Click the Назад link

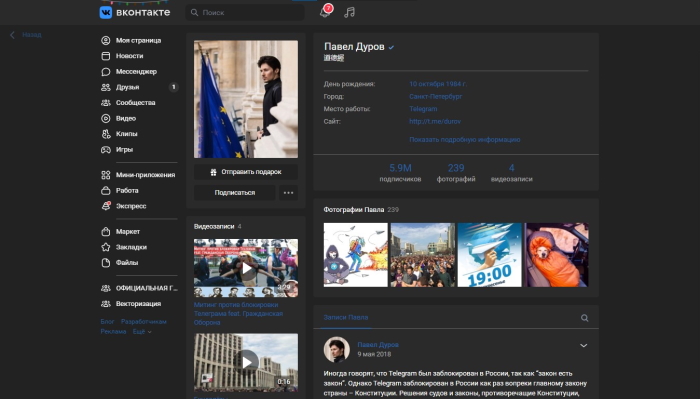coord(32,35)
